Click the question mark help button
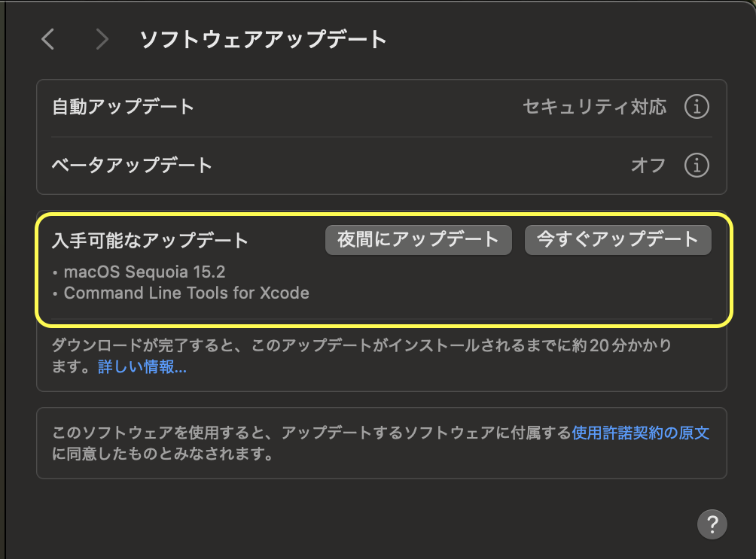The width and height of the screenshot is (756, 559). tap(712, 524)
